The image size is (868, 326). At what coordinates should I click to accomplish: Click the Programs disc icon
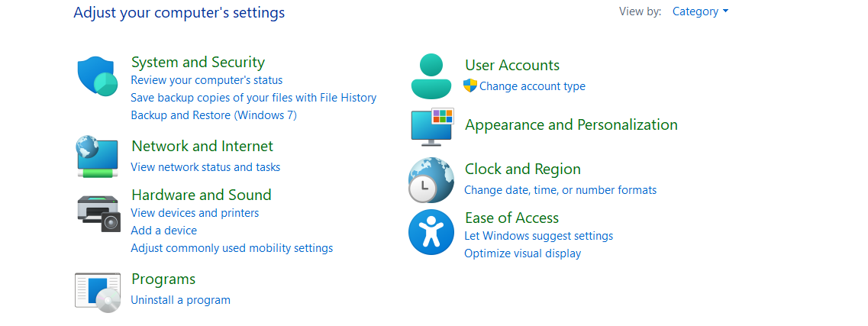click(98, 292)
